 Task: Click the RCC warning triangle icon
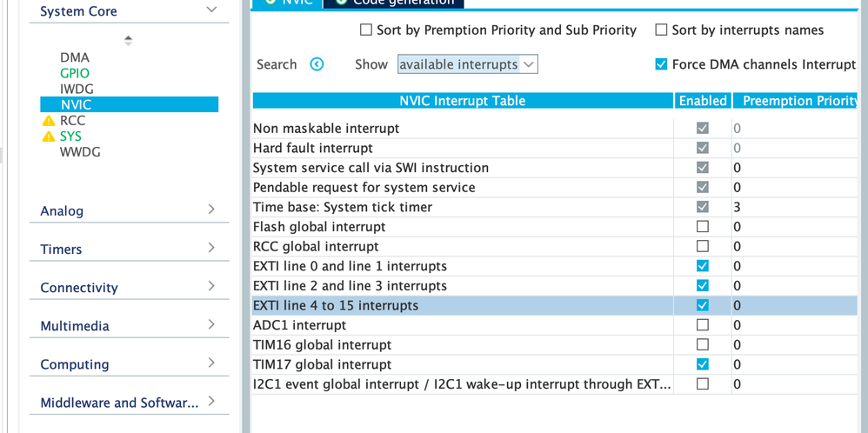[49, 121]
